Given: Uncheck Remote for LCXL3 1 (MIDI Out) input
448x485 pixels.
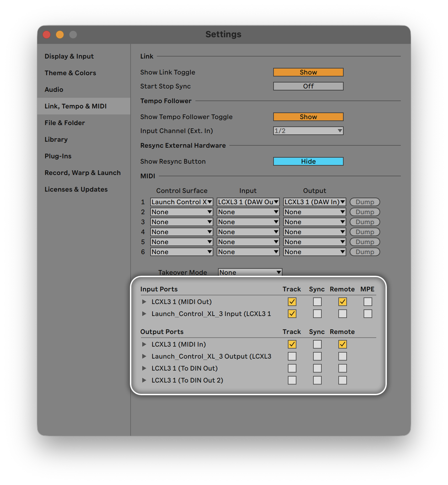Looking at the screenshot, I should pos(343,302).
